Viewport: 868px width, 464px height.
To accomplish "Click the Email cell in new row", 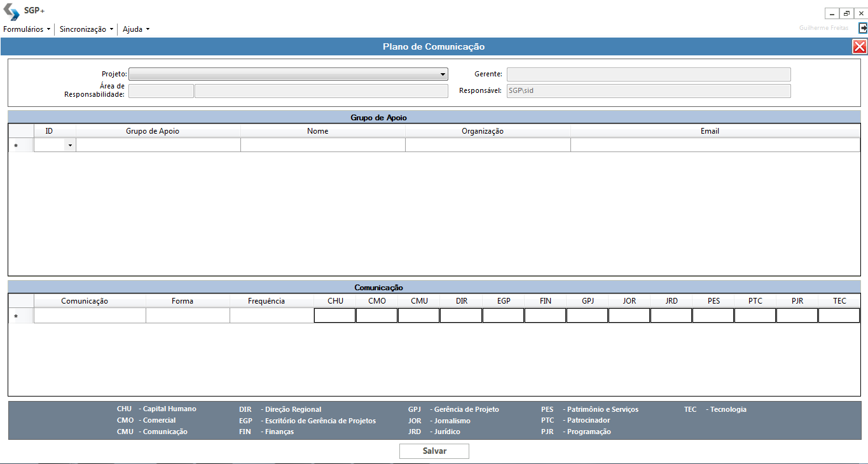I will click(715, 146).
